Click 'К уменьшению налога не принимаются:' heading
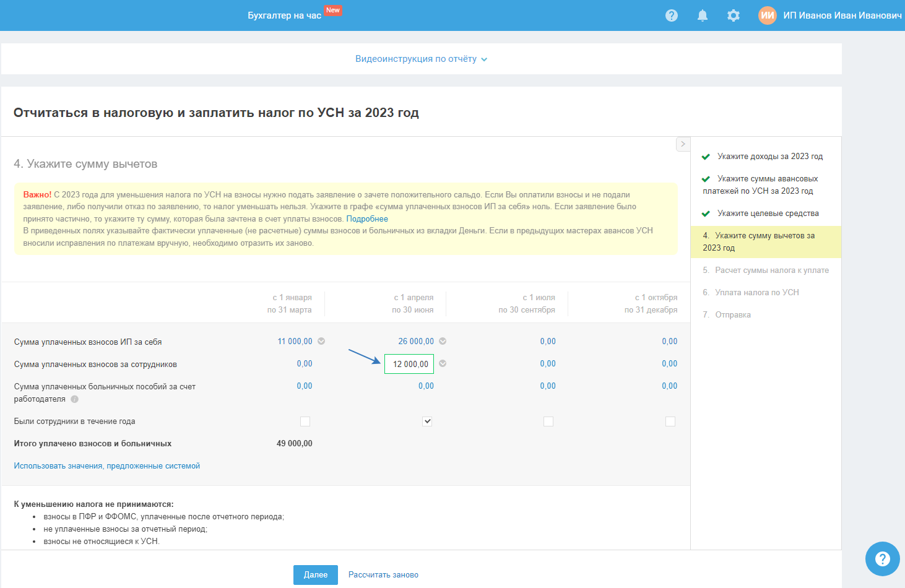 94,504
